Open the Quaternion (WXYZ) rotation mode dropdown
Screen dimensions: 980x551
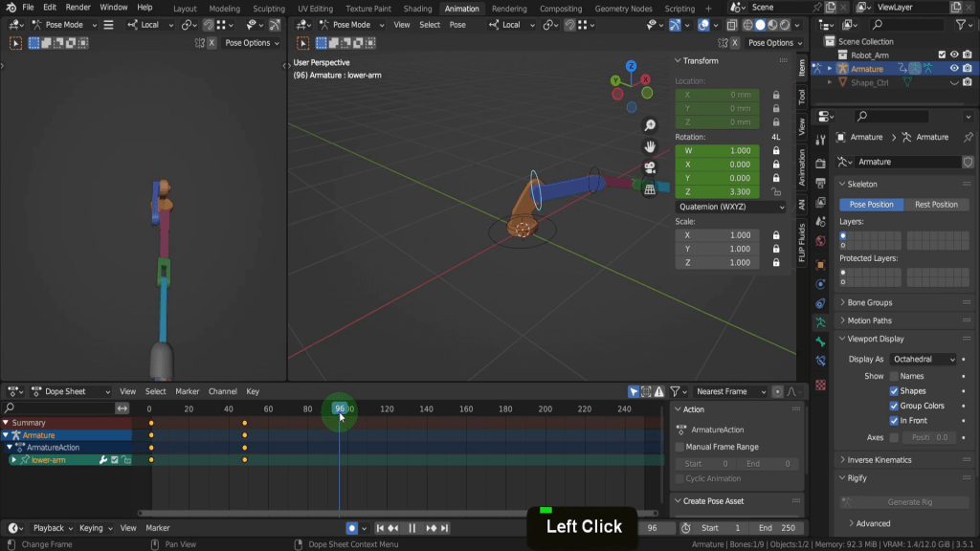click(730, 207)
